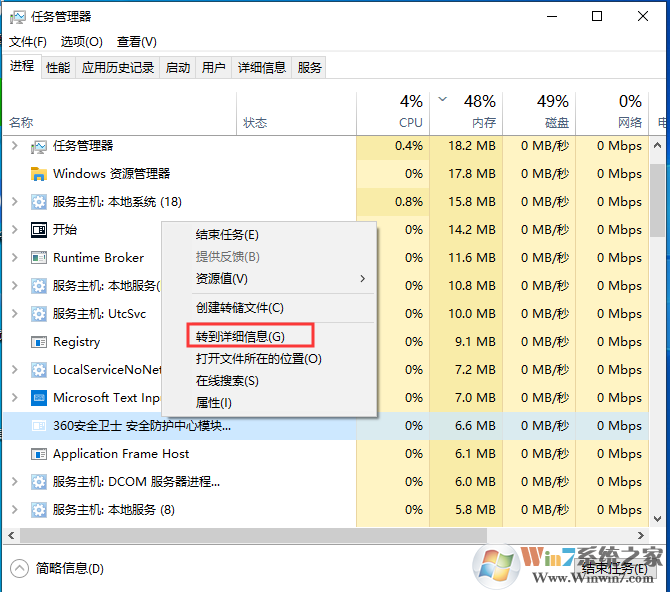Expand 服务主机: DCOM 服务器进程 row

[15, 482]
